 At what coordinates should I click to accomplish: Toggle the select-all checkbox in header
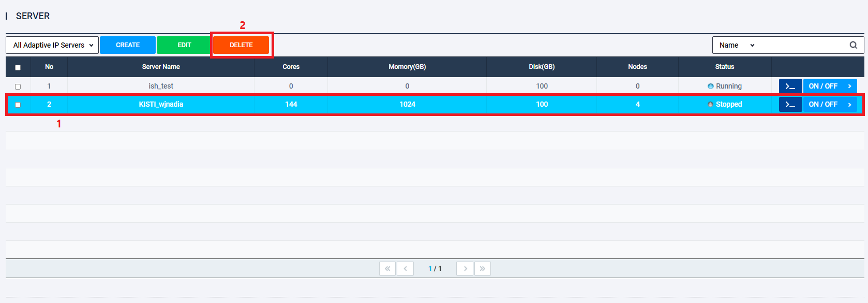pos(18,67)
